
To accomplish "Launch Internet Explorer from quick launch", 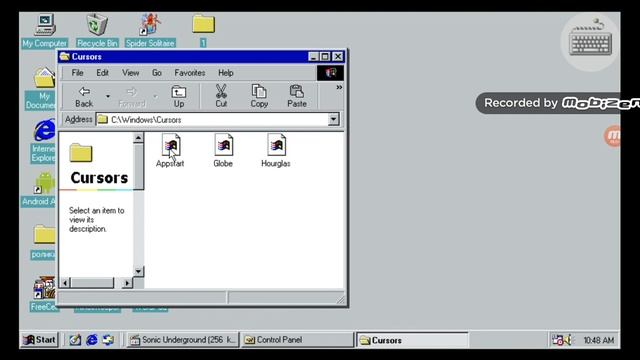I will point(92,340).
